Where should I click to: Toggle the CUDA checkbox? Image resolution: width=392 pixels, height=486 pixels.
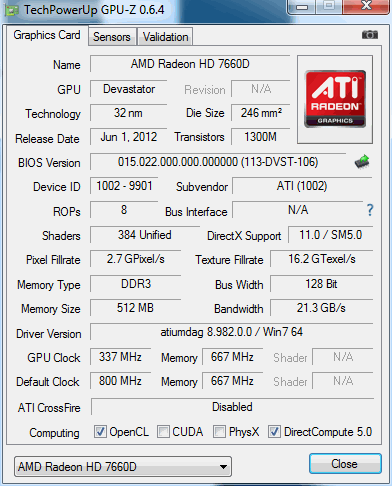(x=163, y=432)
